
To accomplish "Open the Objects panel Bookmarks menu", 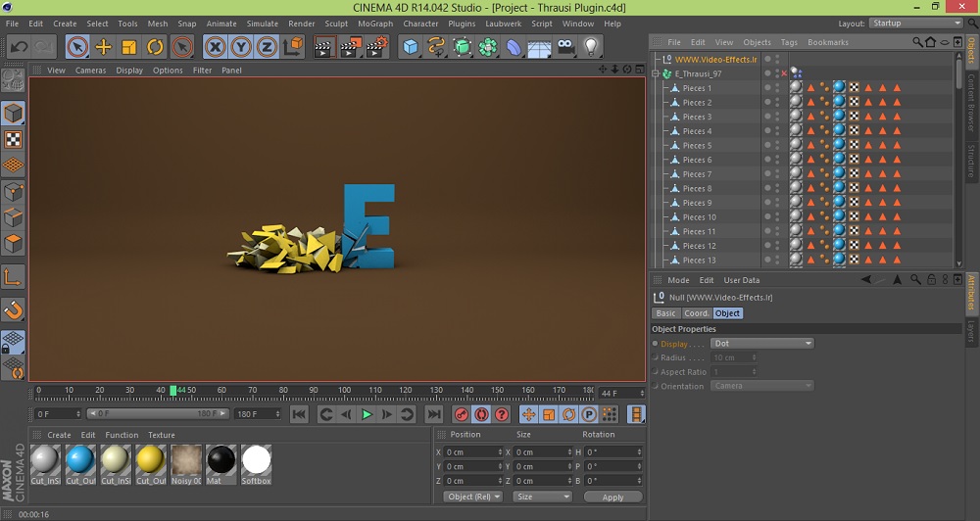I will click(x=827, y=42).
